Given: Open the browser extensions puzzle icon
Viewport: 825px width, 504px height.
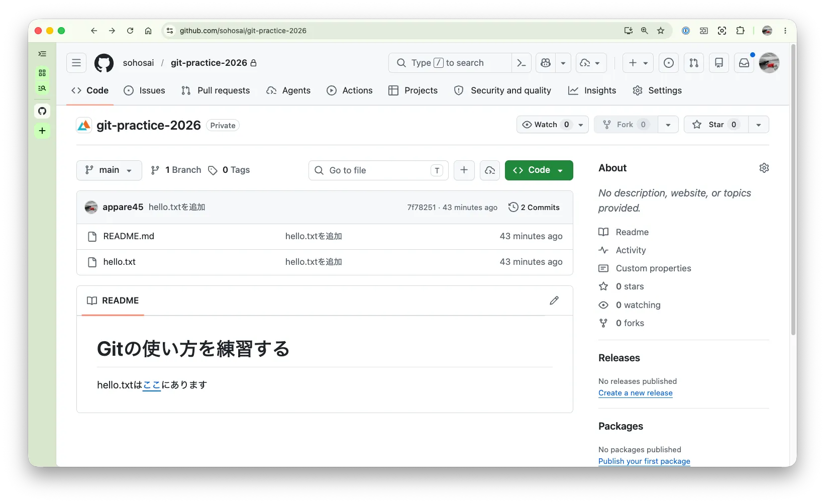Looking at the screenshot, I should point(740,31).
